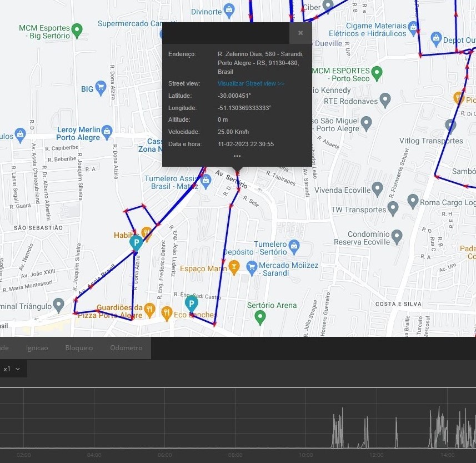Click the BIG supermarket cart icon

[x=101, y=87]
